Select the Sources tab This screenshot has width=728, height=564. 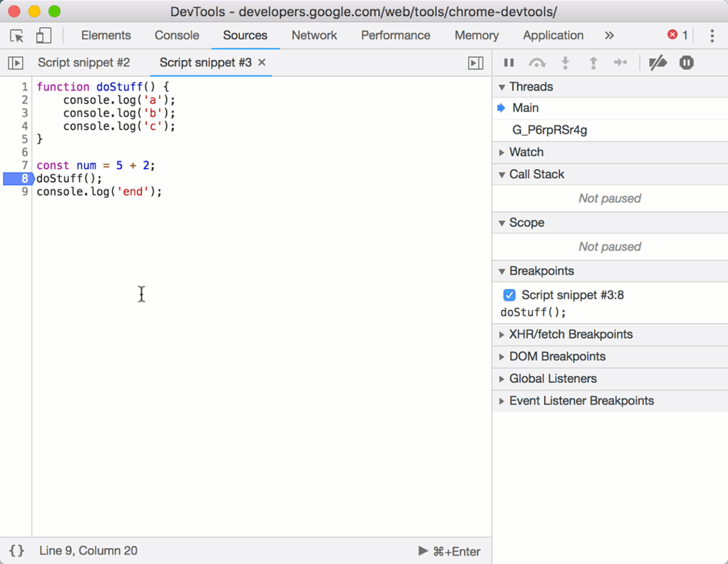(245, 36)
